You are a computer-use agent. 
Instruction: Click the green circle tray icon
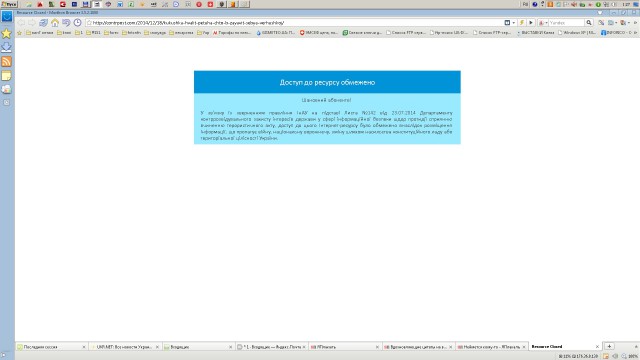[x=598, y=4]
